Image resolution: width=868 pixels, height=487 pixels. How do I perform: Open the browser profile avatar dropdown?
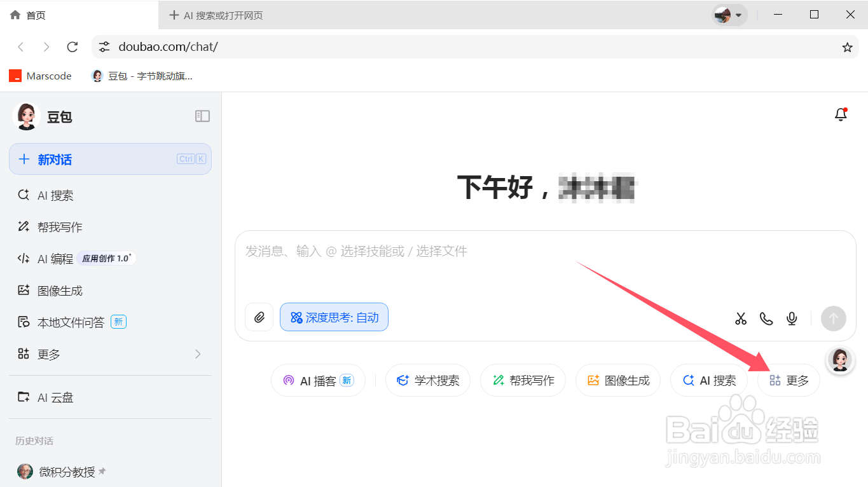[x=729, y=15]
